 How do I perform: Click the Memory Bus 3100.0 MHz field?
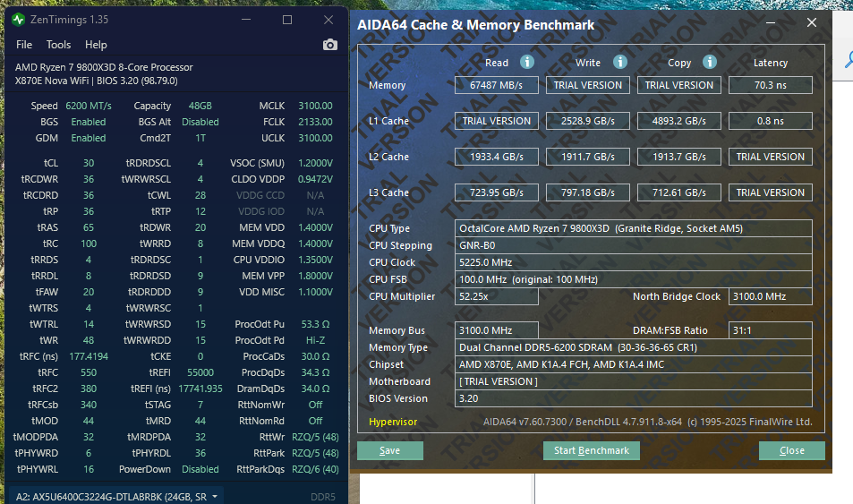[497, 330]
